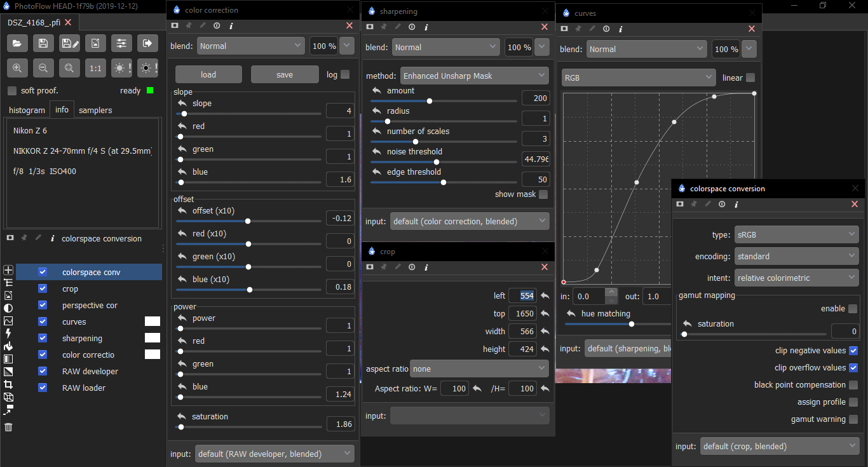Viewport: 868px width, 467px height.
Task: Click the zoom-in magnifier button
Action: tap(17, 68)
